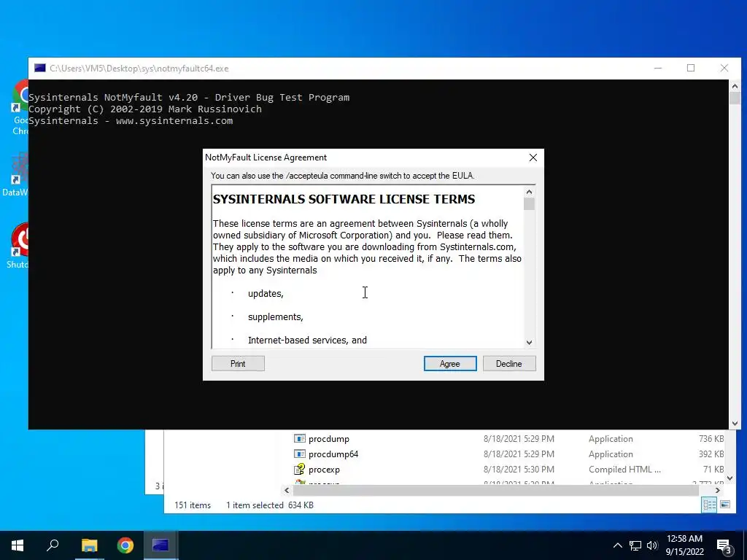Screen dimensions: 747x560
Task: Click license text scrollbar thumb
Action: (529, 204)
